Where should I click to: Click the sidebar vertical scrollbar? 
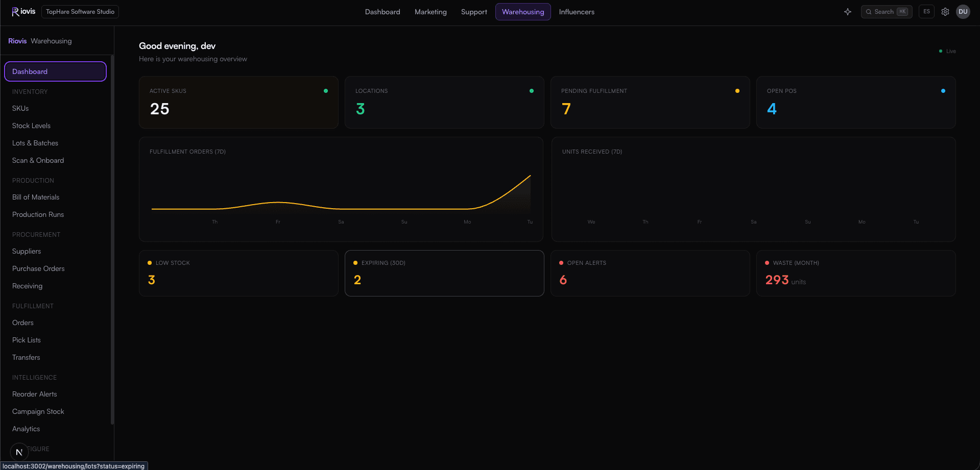(x=112, y=240)
